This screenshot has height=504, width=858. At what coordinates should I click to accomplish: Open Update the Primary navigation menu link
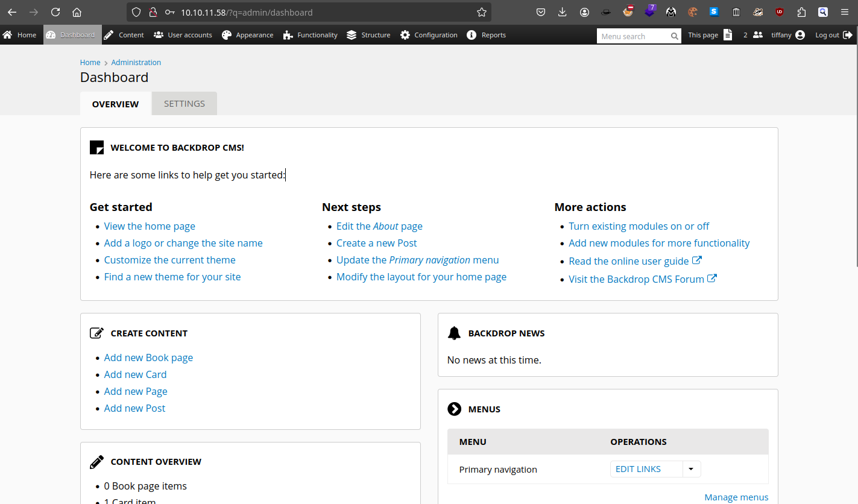[418, 260]
